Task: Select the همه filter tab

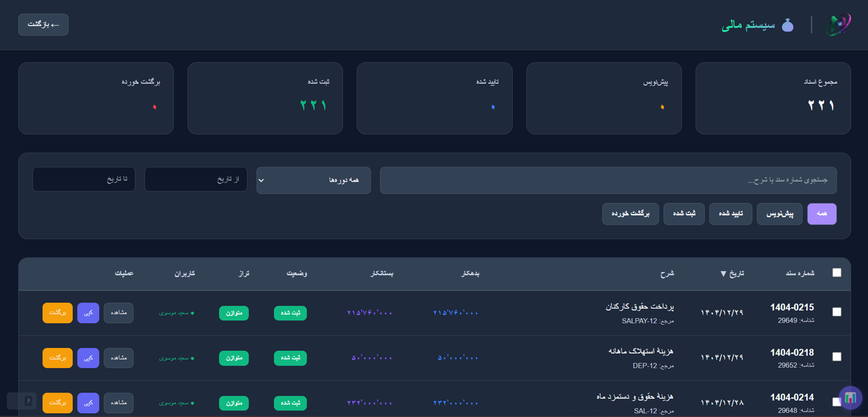Action: tap(822, 214)
